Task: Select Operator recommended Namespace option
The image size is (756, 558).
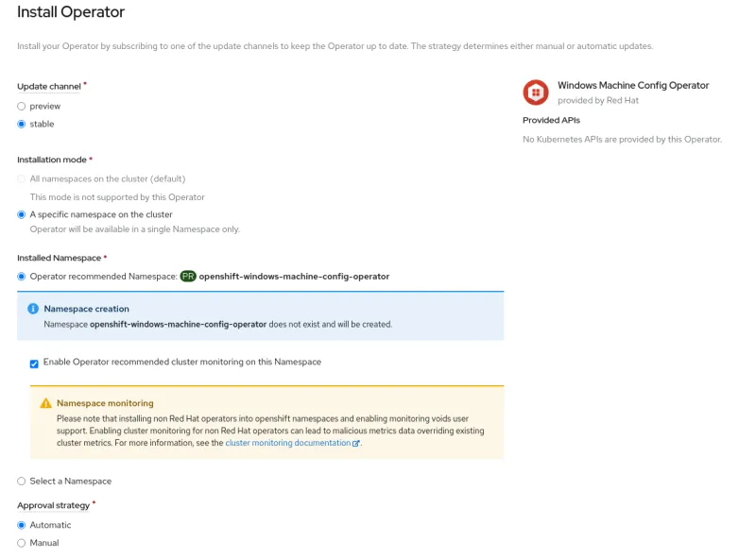Action: point(22,277)
